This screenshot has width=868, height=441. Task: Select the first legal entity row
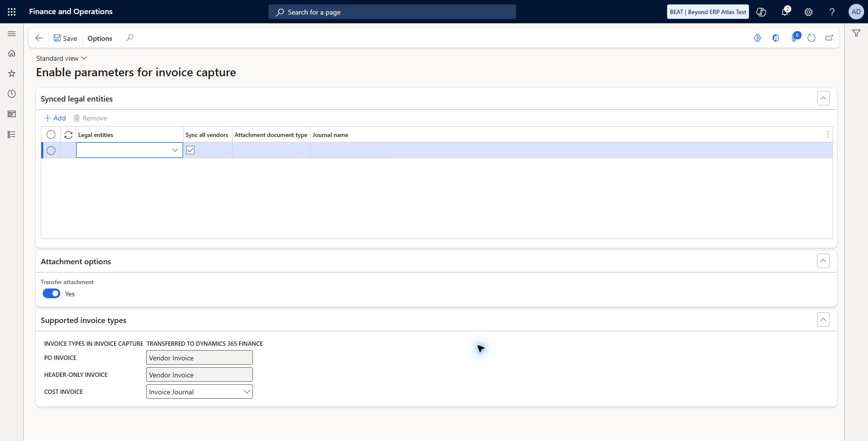(51, 151)
